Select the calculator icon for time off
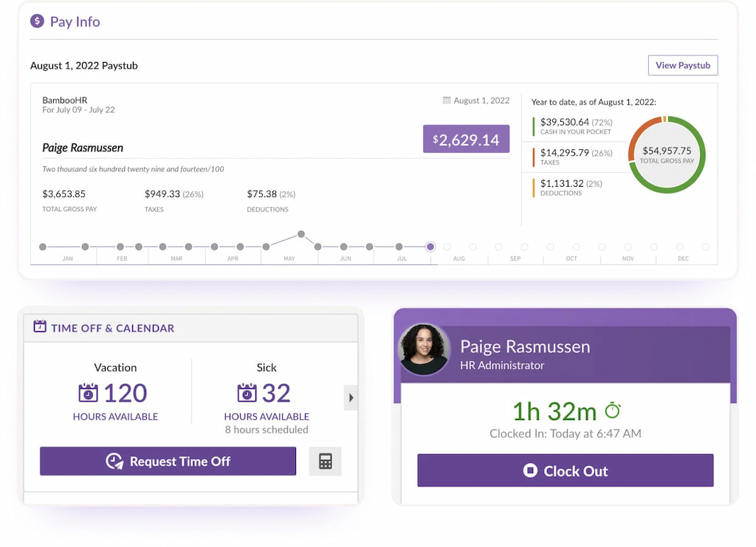Screen dimensions: 756x547 coord(325,461)
